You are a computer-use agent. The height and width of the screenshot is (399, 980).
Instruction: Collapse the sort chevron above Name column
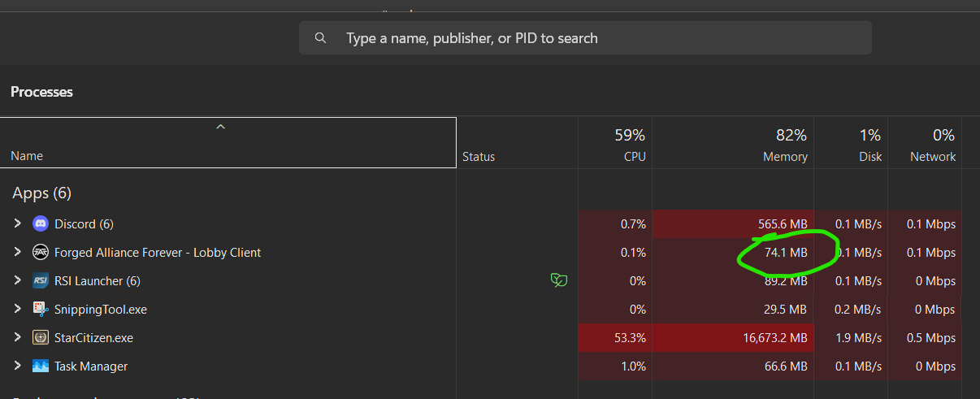[x=220, y=127]
